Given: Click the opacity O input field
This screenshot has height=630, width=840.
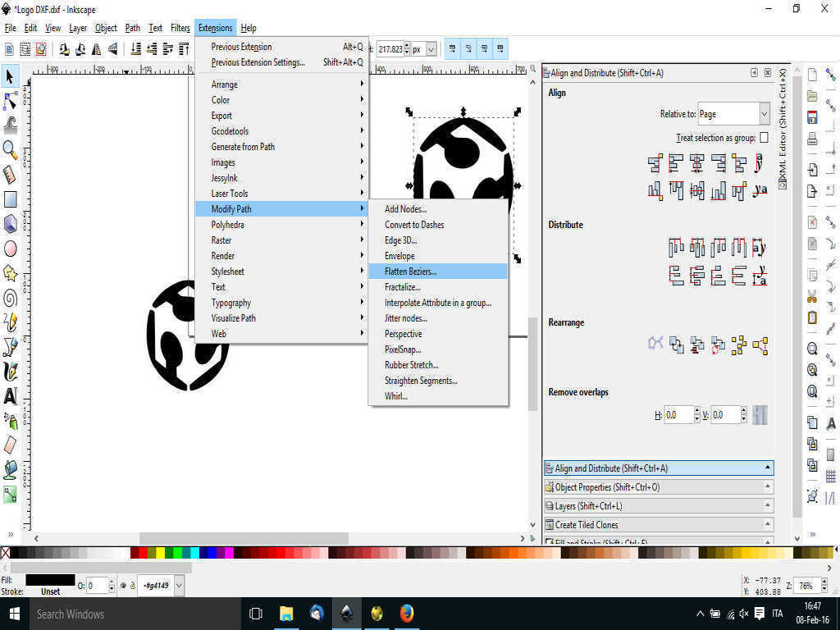Looking at the screenshot, I should 97,586.
